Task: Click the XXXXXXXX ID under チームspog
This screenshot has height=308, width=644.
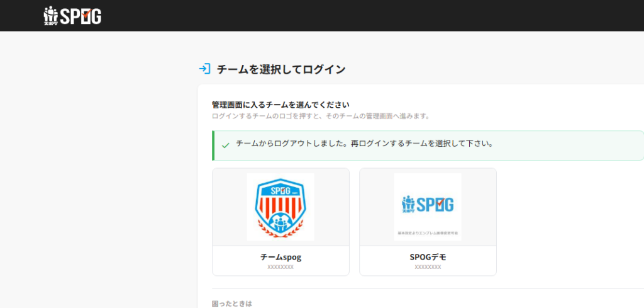Action: tap(280, 267)
